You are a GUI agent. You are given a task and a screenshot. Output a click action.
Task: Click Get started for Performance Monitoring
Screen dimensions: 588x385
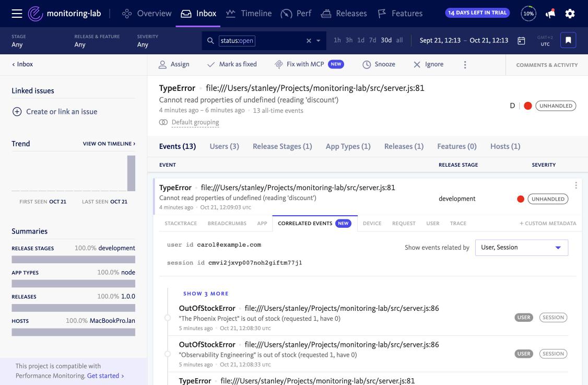click(105, 376)
